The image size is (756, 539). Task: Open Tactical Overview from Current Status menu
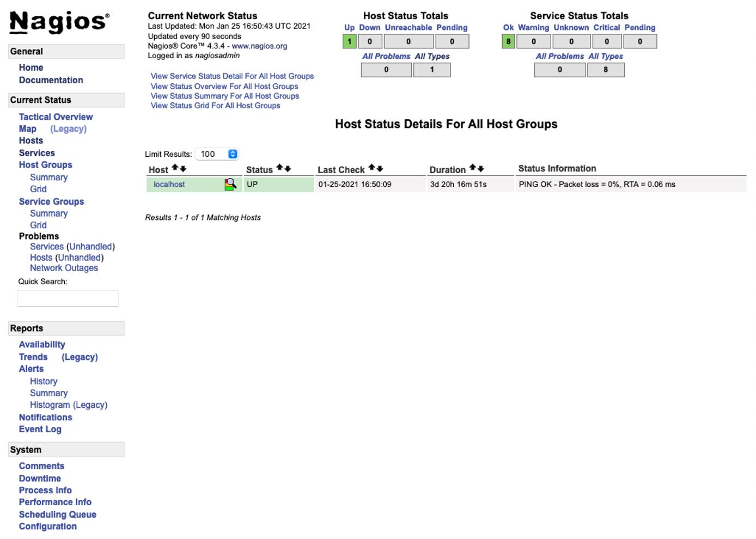(x=56, y=117)
